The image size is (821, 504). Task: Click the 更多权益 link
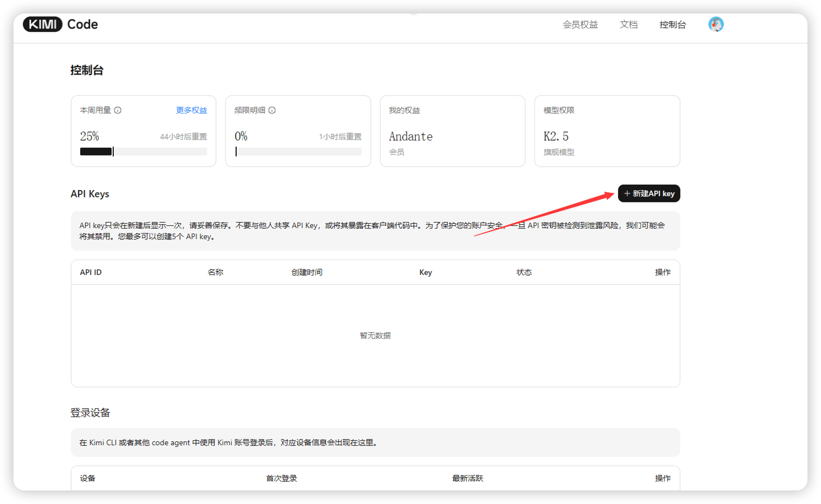coord(191,110)
